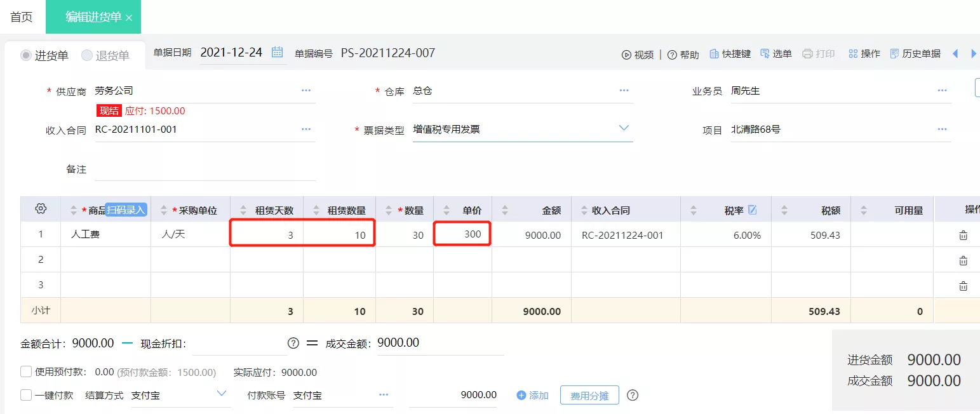This screenshot has width=980, height=414.
Task: Open 历史单据 history documents
Action: [915, 54]
